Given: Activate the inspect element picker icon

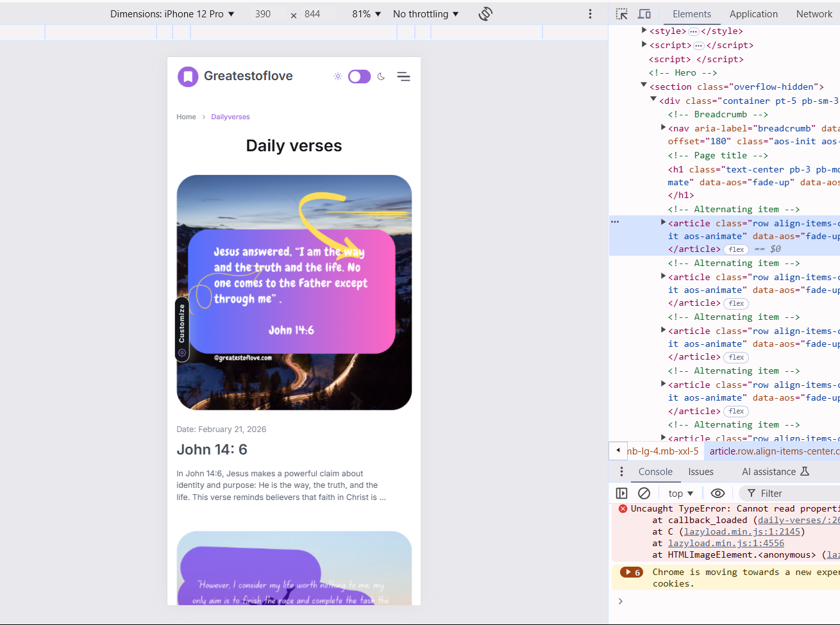Looking at the screenshot, I should point(621,14).
